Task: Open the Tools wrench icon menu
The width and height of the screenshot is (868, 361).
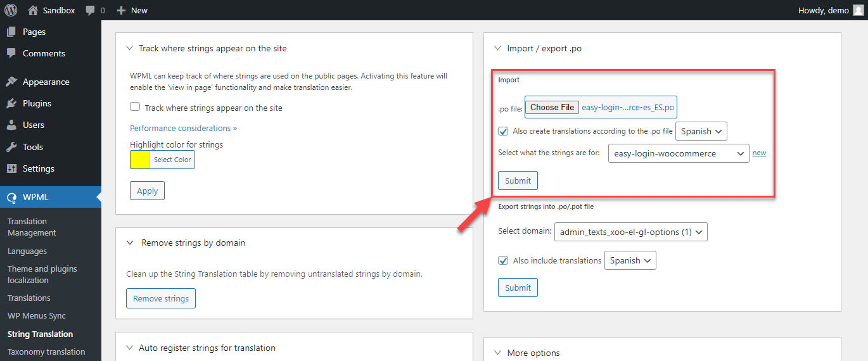Action: pyautogui.click(x=11, y=147)
